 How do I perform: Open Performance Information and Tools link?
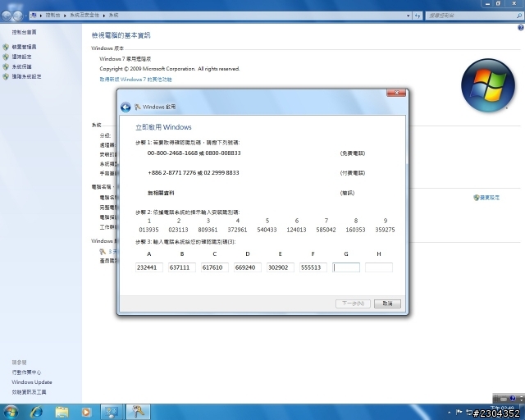coord(30,392)
